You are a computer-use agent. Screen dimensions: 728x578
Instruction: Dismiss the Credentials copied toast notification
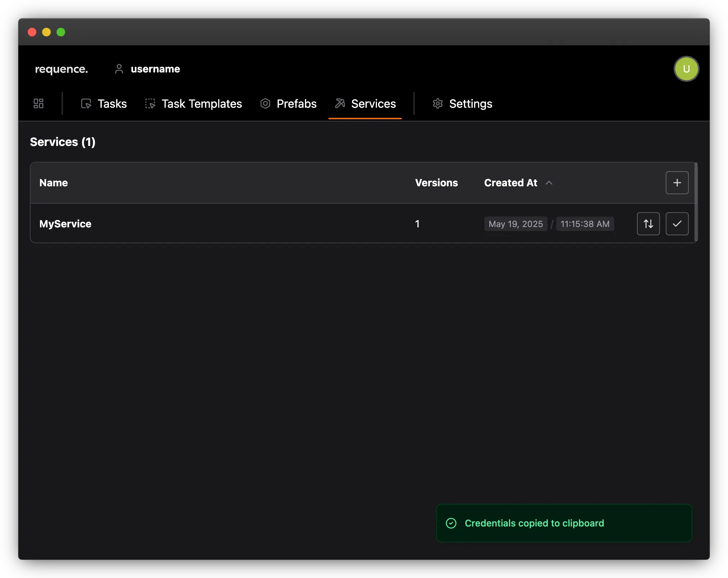[x=564, y=523]
